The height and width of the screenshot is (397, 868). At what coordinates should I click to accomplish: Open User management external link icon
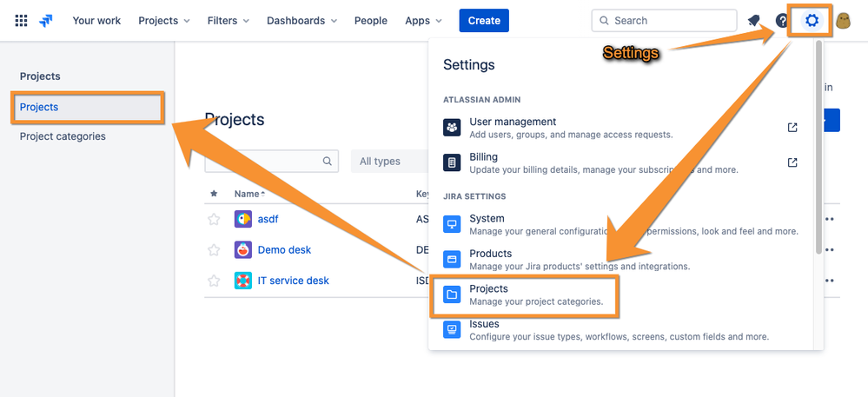(792, 128)
